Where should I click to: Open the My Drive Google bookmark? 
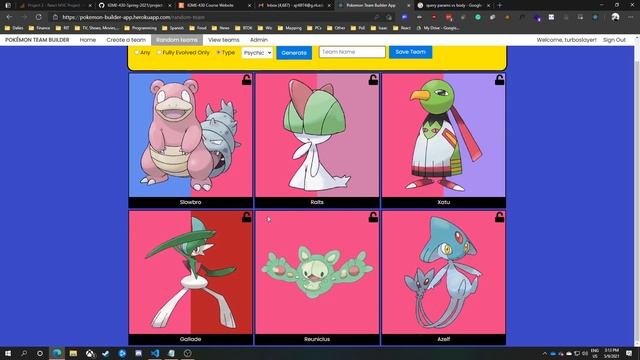tap(438, 28)
